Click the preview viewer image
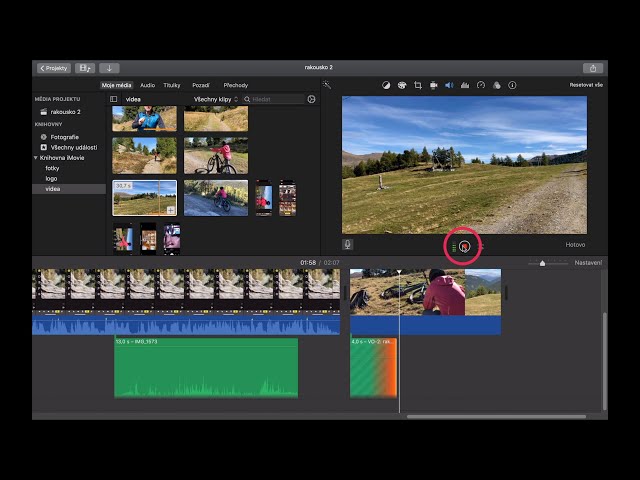Image resolution: width=640 pixels, height=480 pixels. pyautogui.click(x=464, y=165)
